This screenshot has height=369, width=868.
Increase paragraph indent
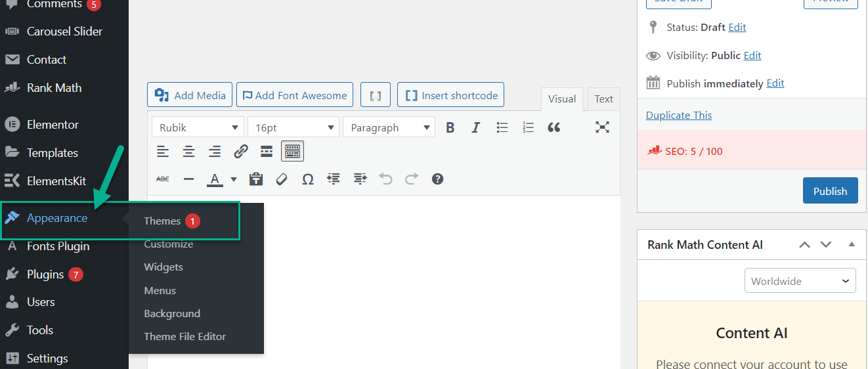(x=360, y=179)
